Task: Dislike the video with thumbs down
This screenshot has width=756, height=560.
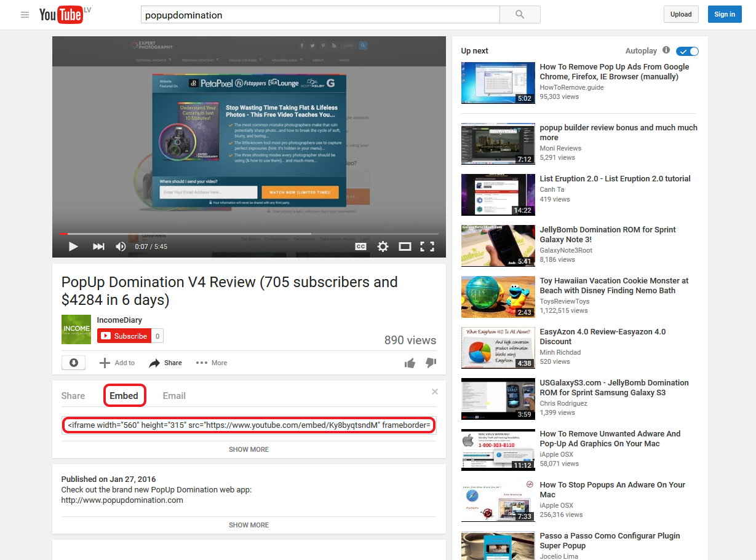Action: point(431,363)
